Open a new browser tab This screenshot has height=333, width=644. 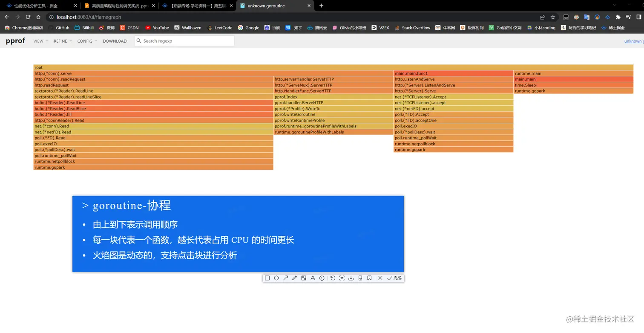click(x=321, y=6)
